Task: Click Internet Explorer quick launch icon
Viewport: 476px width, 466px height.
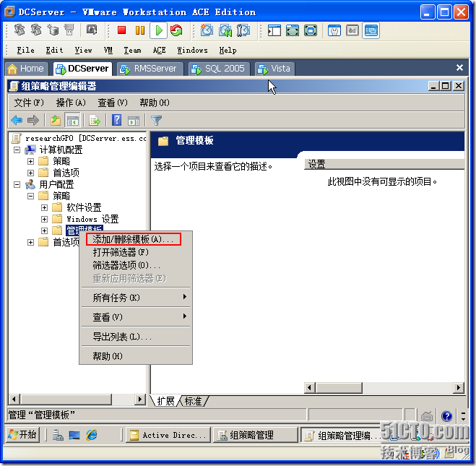Action: pos(92,435)
